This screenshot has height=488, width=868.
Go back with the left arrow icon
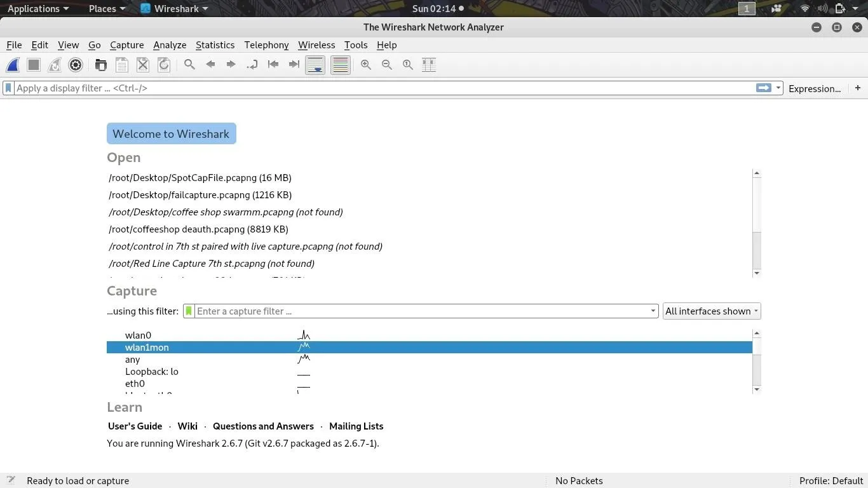210,64
